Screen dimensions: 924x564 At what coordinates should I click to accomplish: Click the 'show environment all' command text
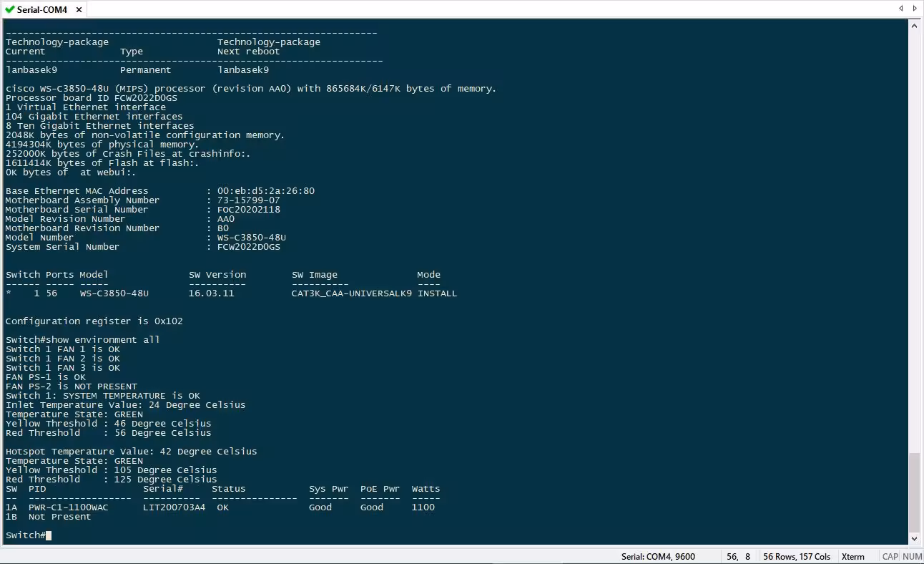click(x=103, y=340)
